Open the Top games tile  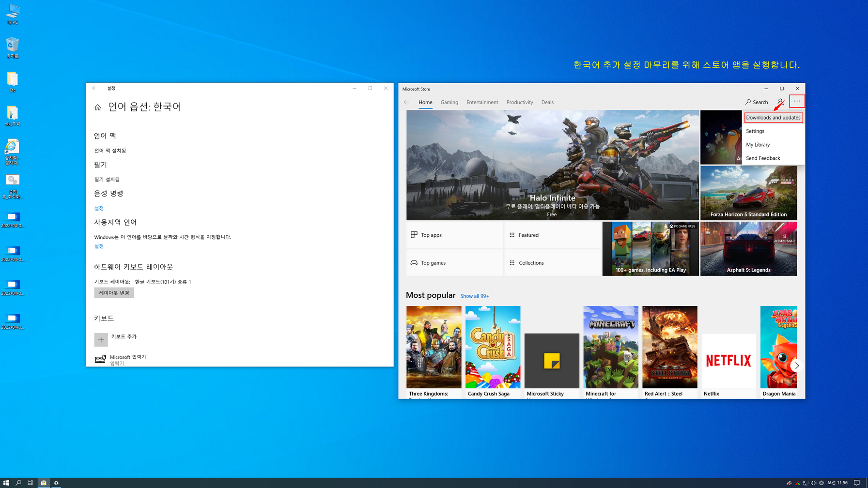coord(454,263)
